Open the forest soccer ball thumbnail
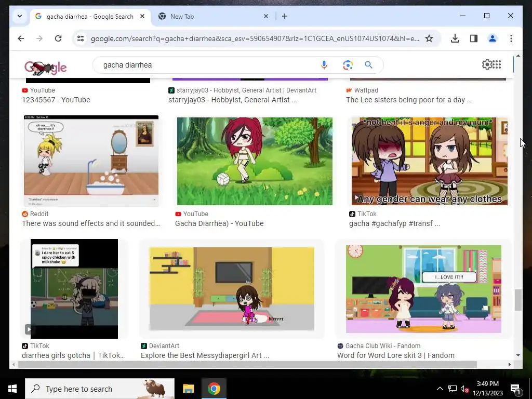The image size is (532, 399). point(255,161)
